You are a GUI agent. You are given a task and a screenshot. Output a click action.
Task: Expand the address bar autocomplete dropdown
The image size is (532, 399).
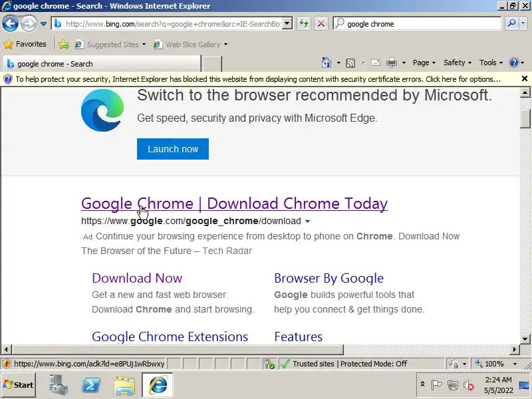click(287, 23)
